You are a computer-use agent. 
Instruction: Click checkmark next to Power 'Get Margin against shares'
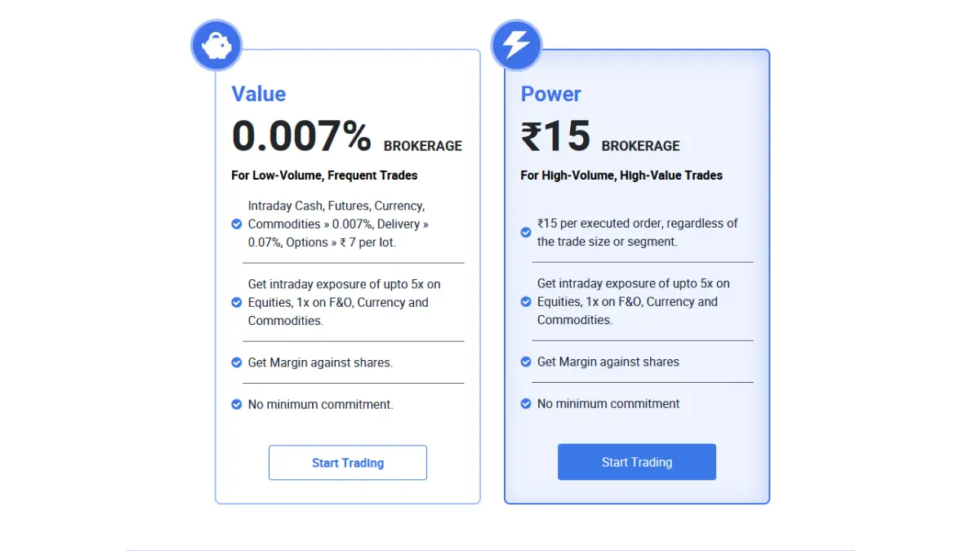[x=526, y=362]
